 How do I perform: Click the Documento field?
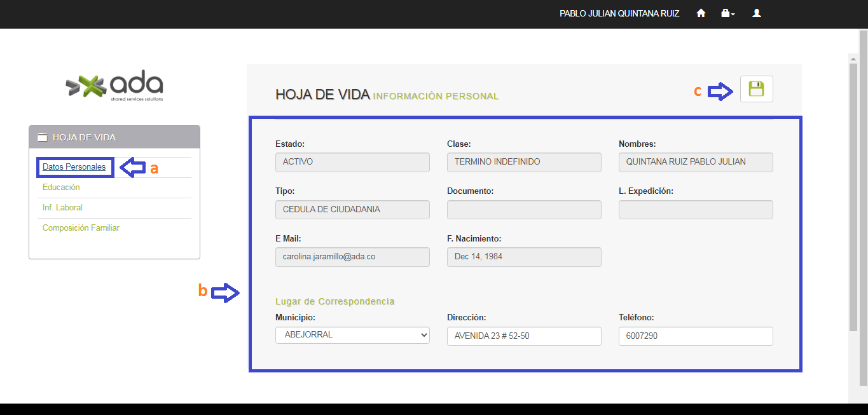pos(524,210)
